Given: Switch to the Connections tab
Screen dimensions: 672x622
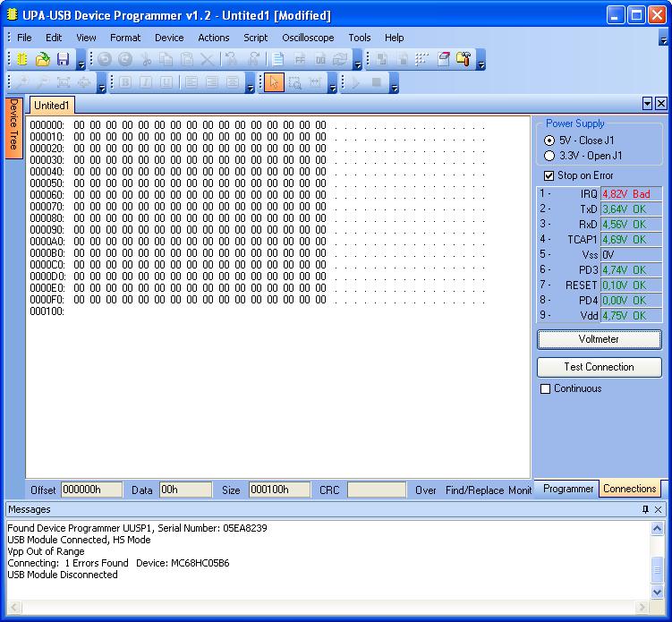Looking at the screenshot, I should [x=630, y=489].
